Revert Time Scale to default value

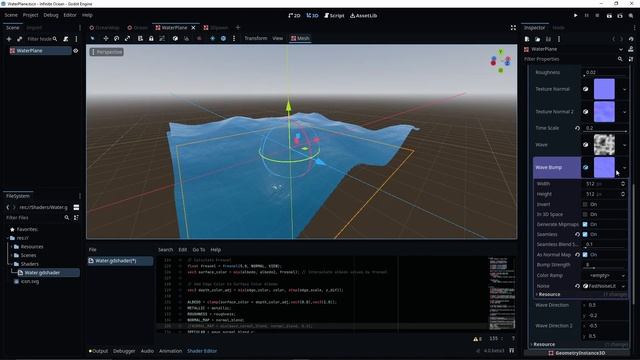(577, 128)
